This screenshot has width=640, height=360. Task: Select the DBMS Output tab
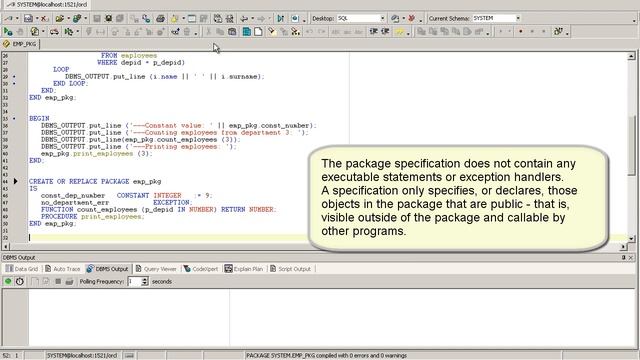(107, 269)
